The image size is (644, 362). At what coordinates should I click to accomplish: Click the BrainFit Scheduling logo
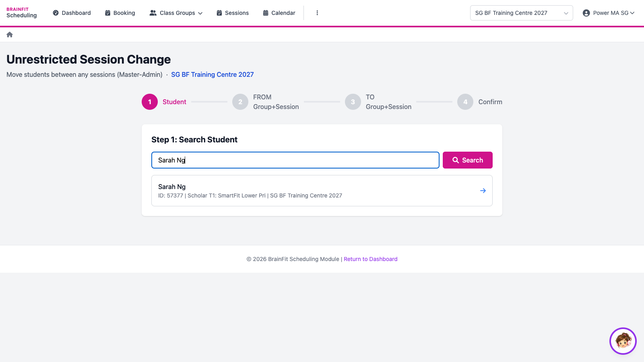[x=22, y=13]
